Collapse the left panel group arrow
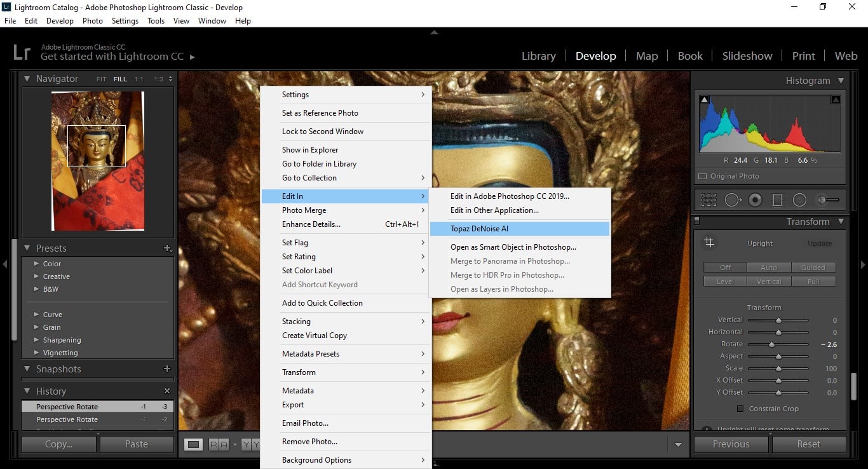The width and height of the screenshot is (868, 469). click(x=5, y=264)
